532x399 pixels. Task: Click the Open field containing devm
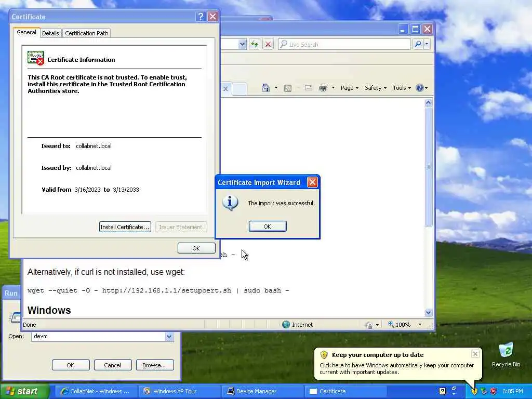point(98,336)
